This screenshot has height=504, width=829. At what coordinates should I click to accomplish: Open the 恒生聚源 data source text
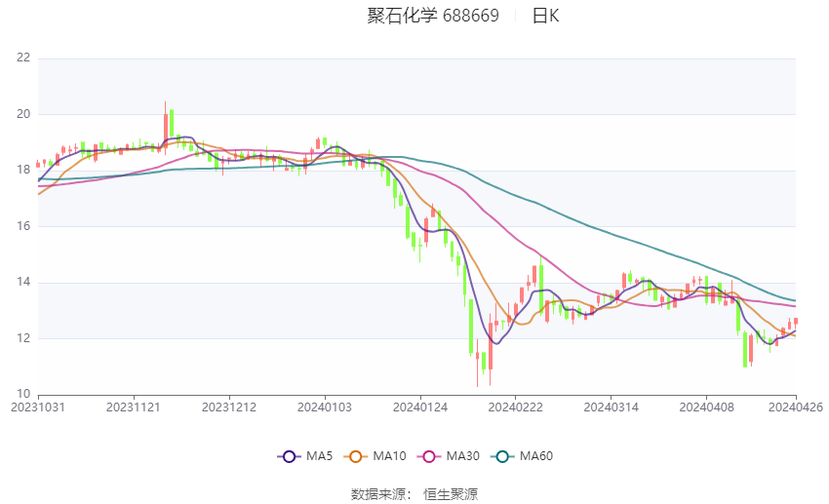(x=451, y=494)
